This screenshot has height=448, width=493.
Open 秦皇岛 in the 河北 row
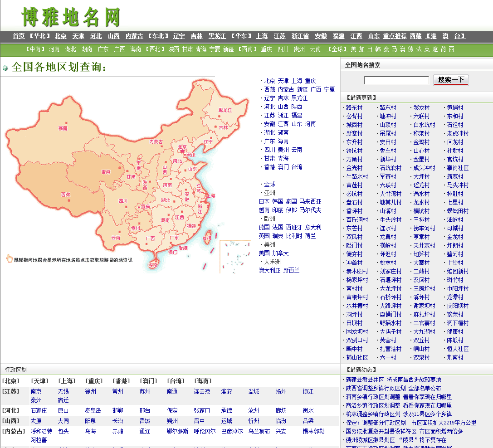click(93, 410)
